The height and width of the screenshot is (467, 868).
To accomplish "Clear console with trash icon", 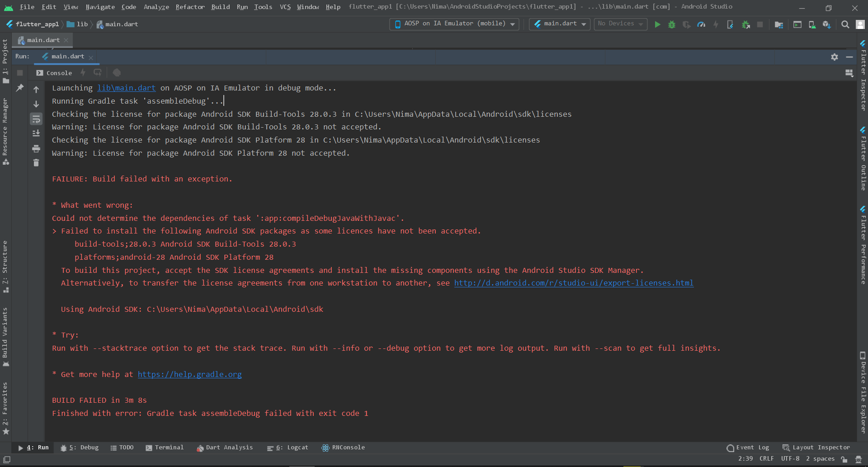I will click(36, 163).
